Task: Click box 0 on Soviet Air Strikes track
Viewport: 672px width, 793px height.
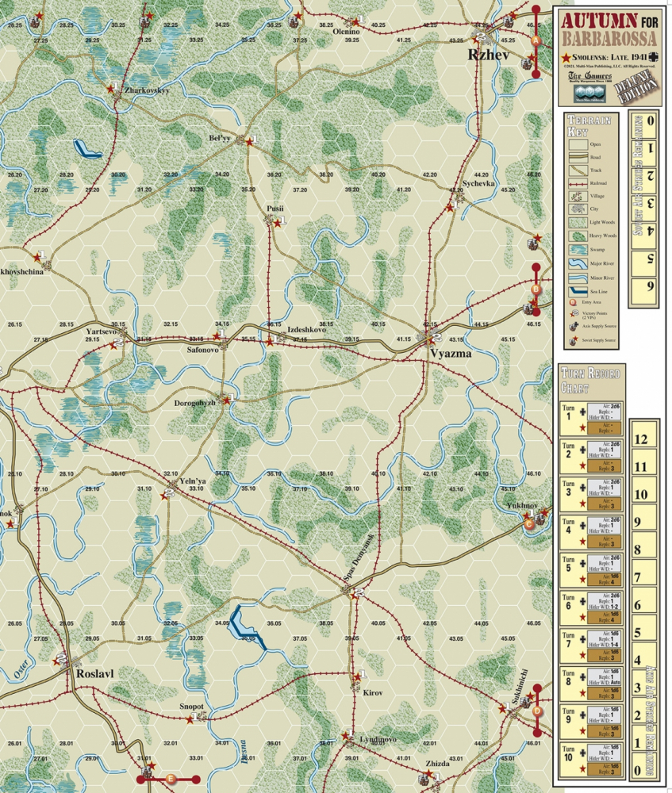Action: tap(651, 121)
